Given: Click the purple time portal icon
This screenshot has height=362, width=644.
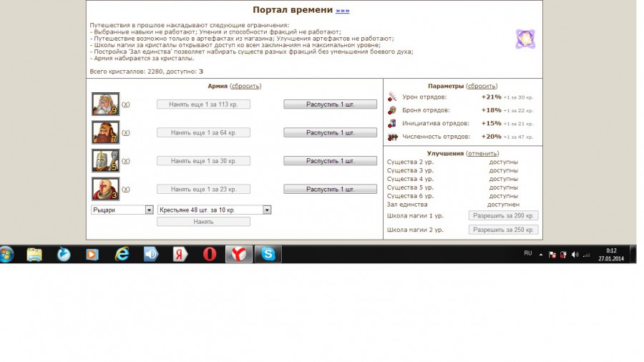Looking at the screenshot, I should 525,39.
